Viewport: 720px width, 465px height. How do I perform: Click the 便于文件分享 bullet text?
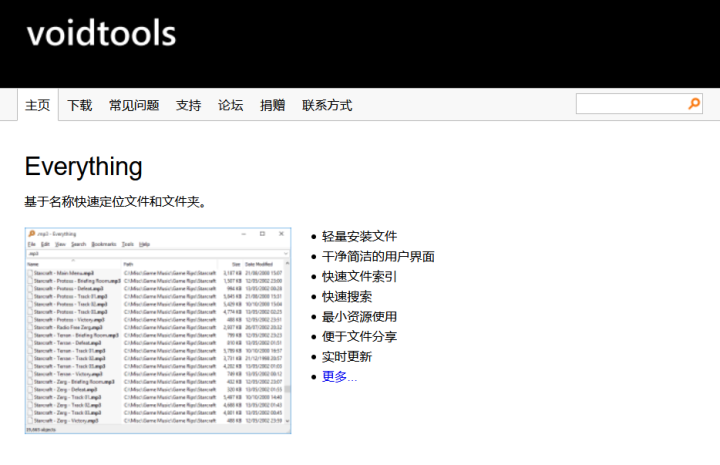[359, 336]
